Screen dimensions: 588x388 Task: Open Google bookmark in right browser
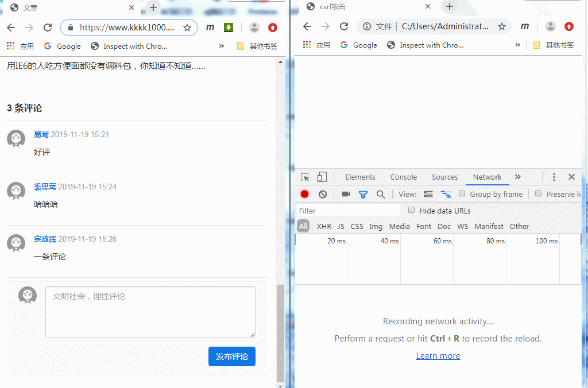point(358,45)
